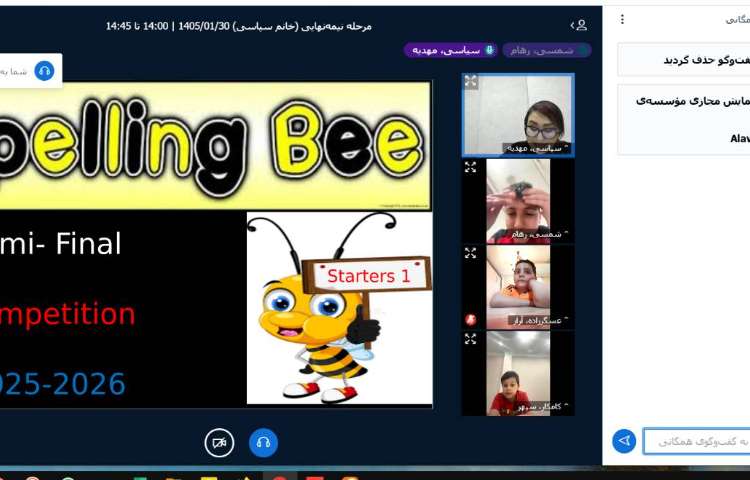This screenshot has width=750, height=480.
Task: Make کامکار webcam fullscreen
Action: 471,339
